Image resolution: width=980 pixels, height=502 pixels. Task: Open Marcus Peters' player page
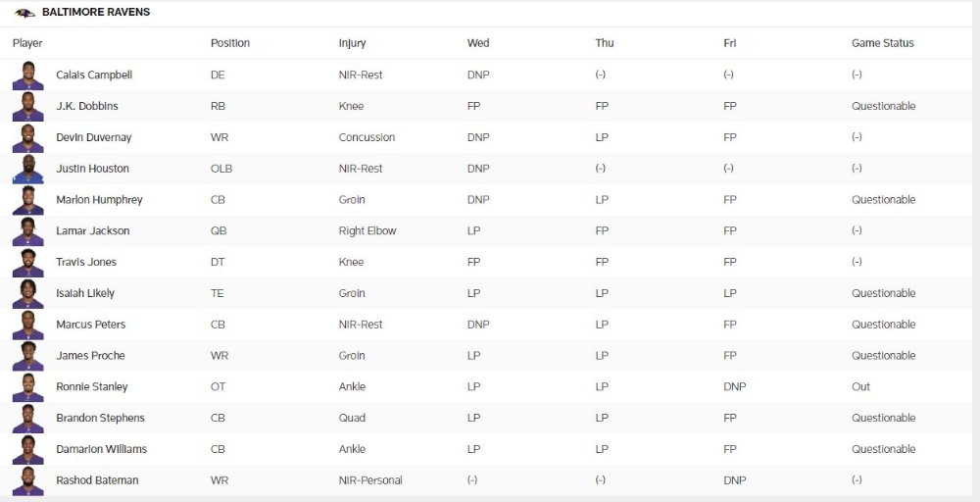[90, 325]
